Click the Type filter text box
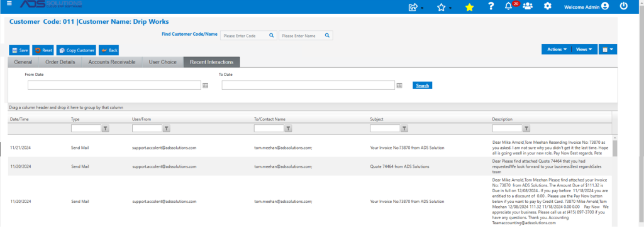 pyautogui.click(x=86, y=128)
